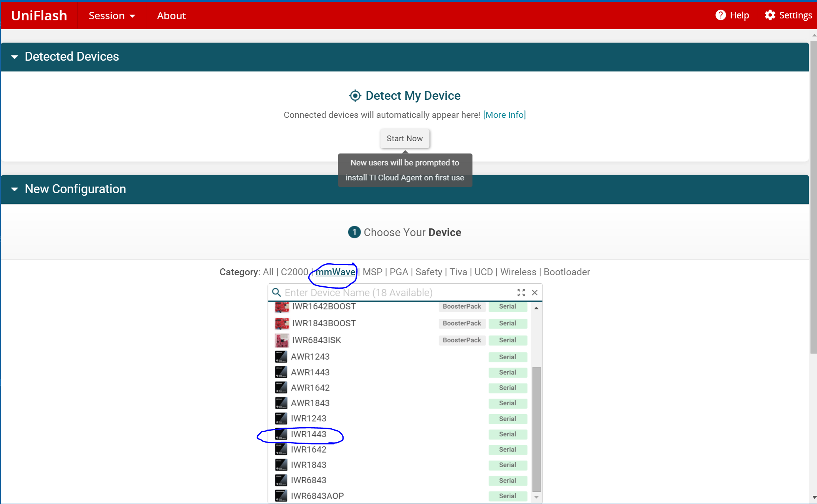
Task: Click the IWR6843 chip icon
Action: click(281, 481)
